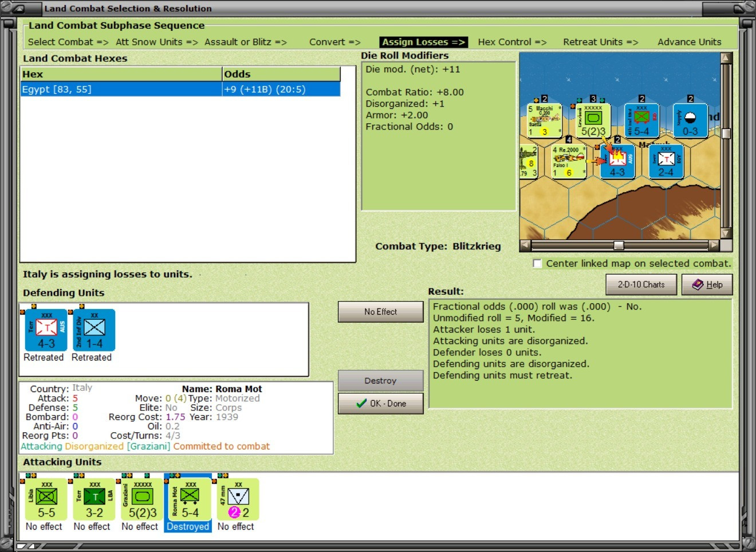Click the map's vertical scrollbar up arrow

[x=726, y=58]
